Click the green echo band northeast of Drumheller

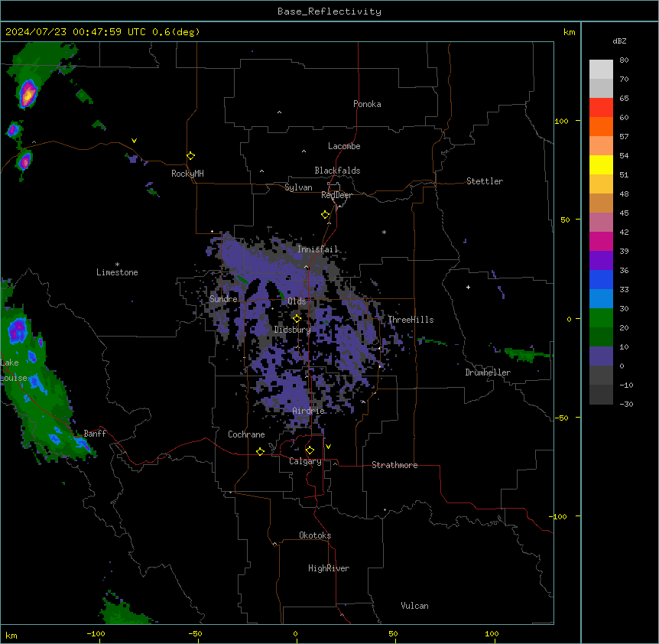click(527, 354)
